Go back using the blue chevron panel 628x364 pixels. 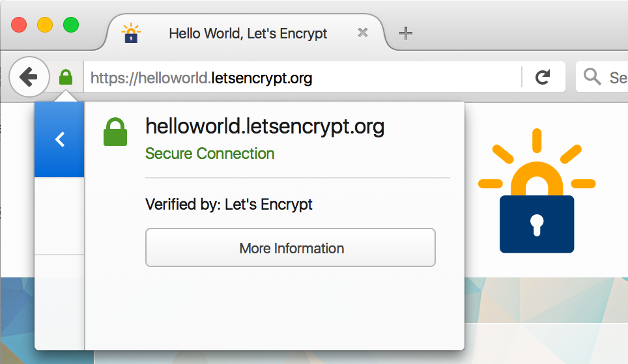click(59, 139)
